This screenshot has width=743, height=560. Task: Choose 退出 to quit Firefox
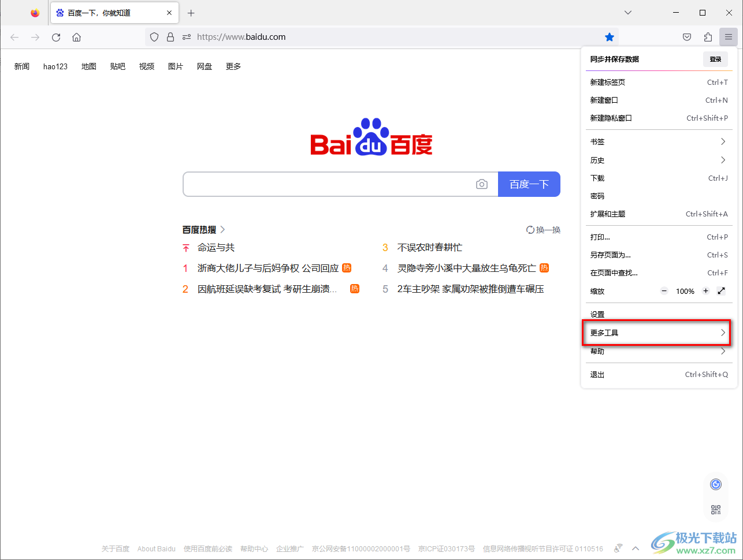[659, 374]
